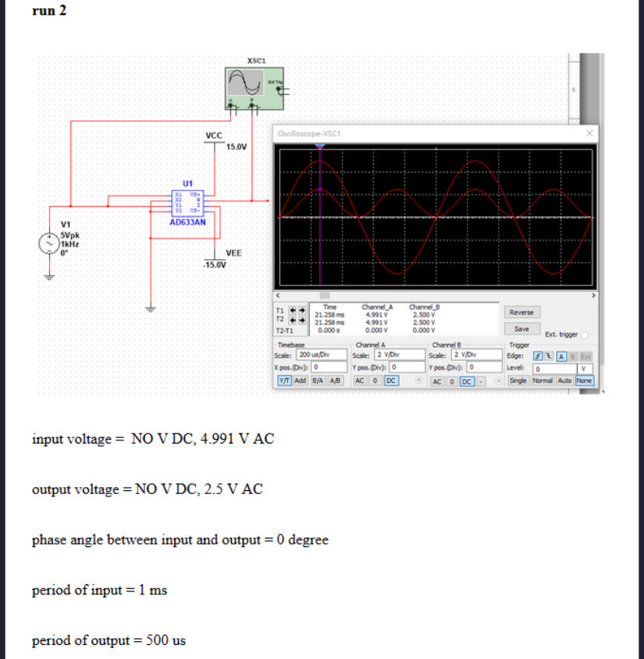
Task: Select trigger source A
Action: [x=563, y=356]
